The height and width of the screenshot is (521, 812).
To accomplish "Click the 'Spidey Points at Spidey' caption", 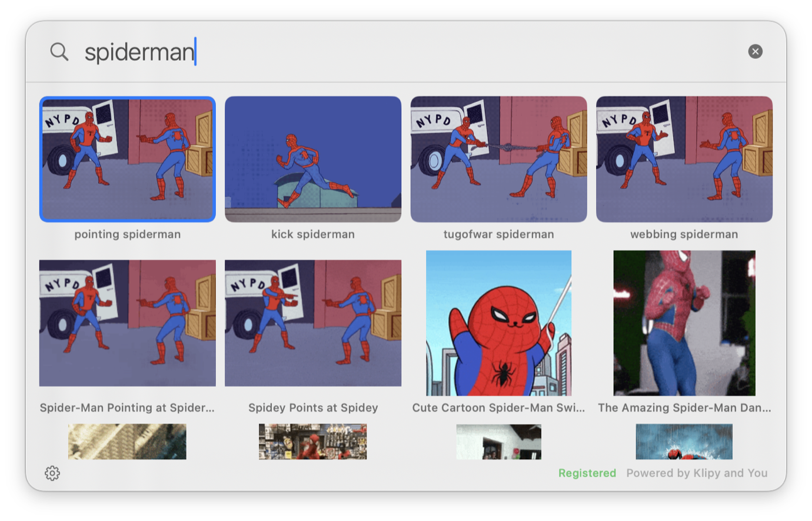I will point(313,408).
